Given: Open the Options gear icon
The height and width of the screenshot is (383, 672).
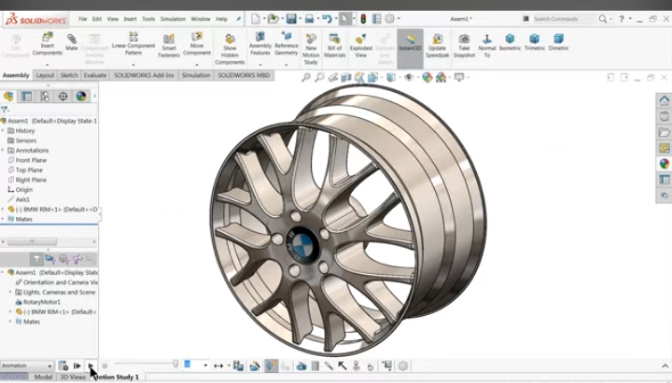Looking at the screenshot, I should [390, 18].
